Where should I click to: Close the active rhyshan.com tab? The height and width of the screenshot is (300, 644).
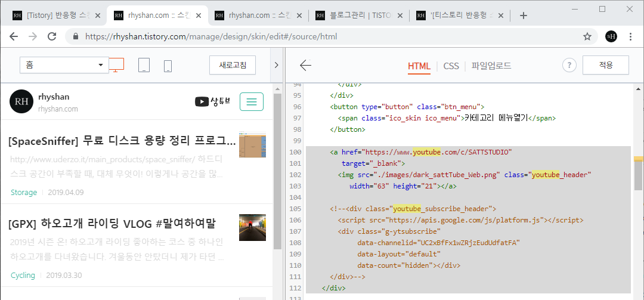199,16
